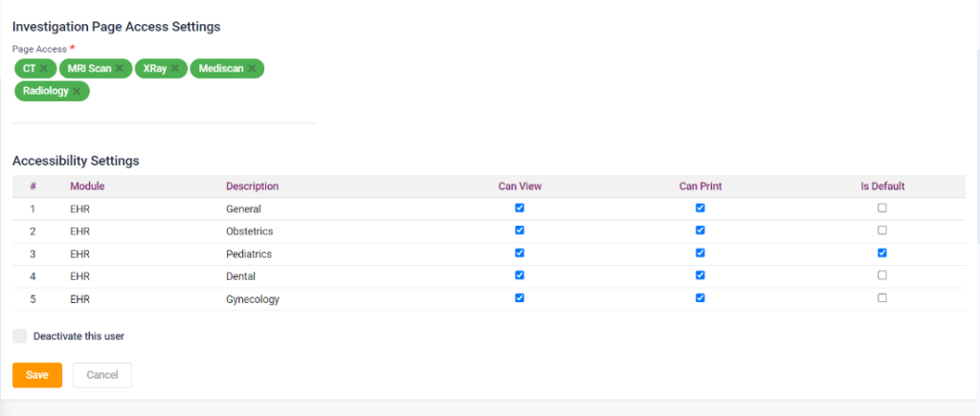Remove the Radiology tag
The height and width of the screenshot is (416, 980).
(x=77, y=92)
